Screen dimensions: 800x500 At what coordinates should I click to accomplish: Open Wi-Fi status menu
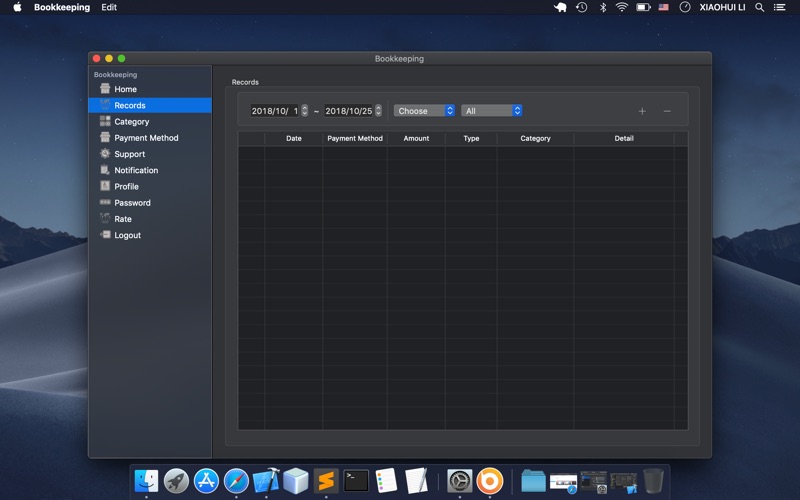621,7
